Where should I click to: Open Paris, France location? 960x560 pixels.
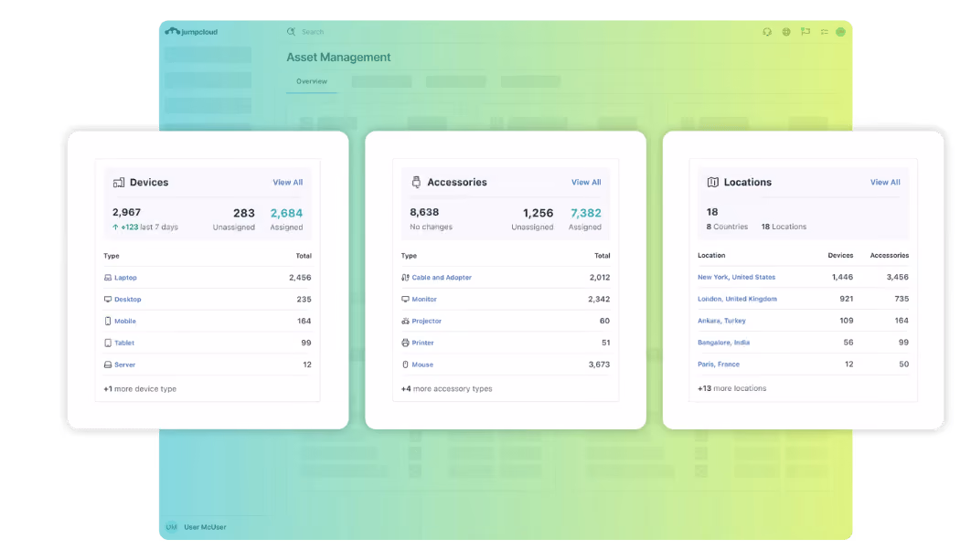tap(719, 365)
